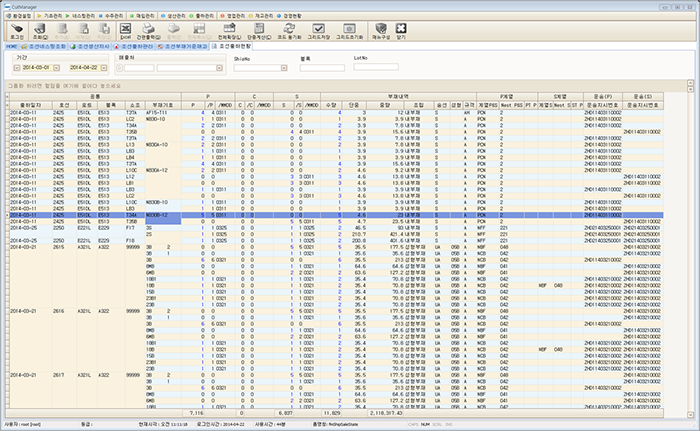Open the 수주관리 menu
The height and width of the screenshot is (431, 700).
(x=111, y=16)
